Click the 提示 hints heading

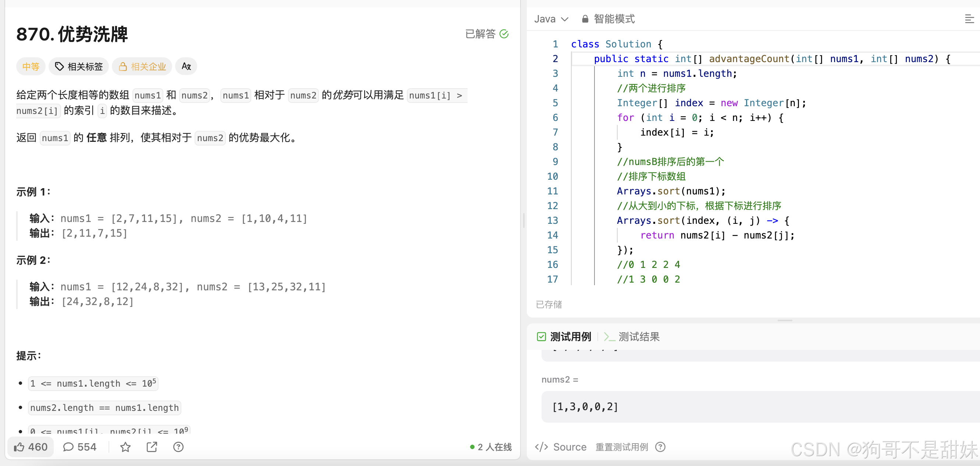tap(29, 356)
